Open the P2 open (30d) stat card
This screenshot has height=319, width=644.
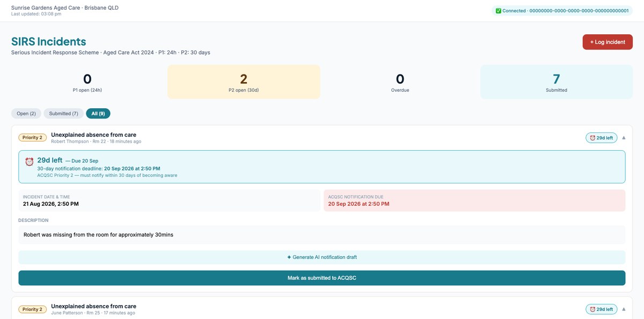244,82
